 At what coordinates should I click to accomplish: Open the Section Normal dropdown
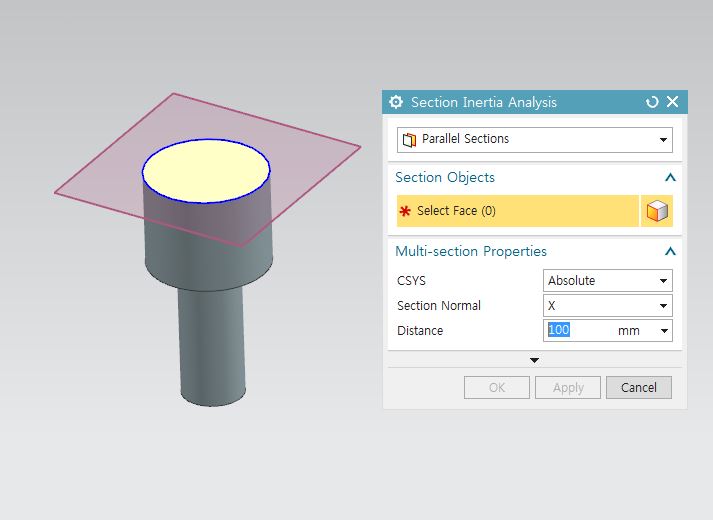[x=663, y=306]
